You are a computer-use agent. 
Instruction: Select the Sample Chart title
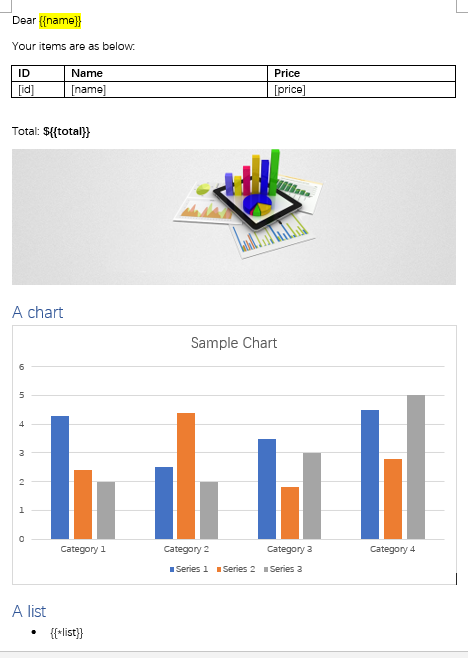coord(234,343)
